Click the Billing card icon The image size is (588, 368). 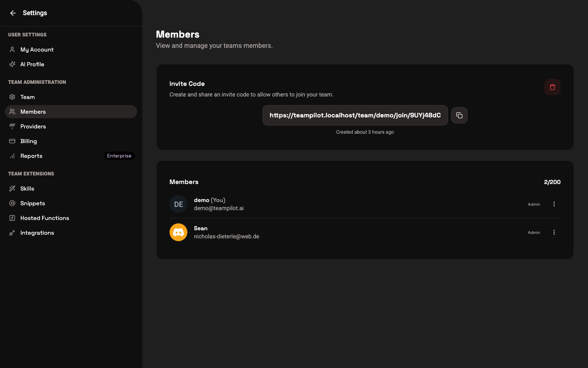[12, 141]
